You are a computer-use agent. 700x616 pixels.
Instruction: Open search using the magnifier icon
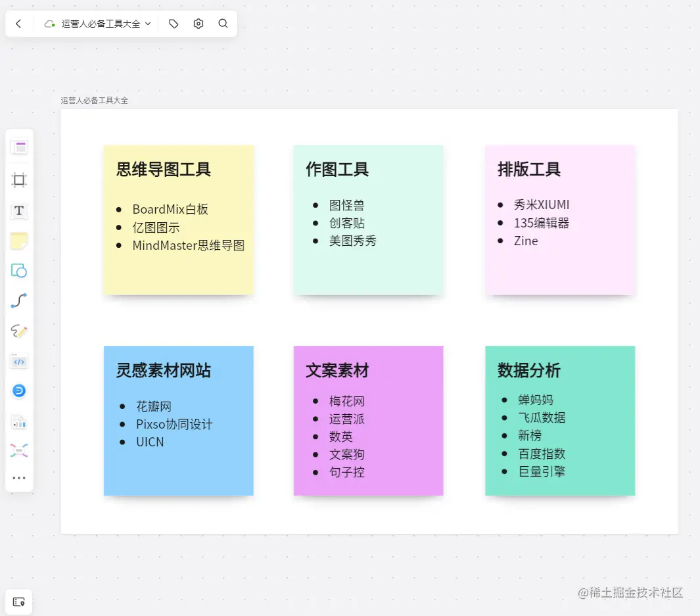click(223, 23)
